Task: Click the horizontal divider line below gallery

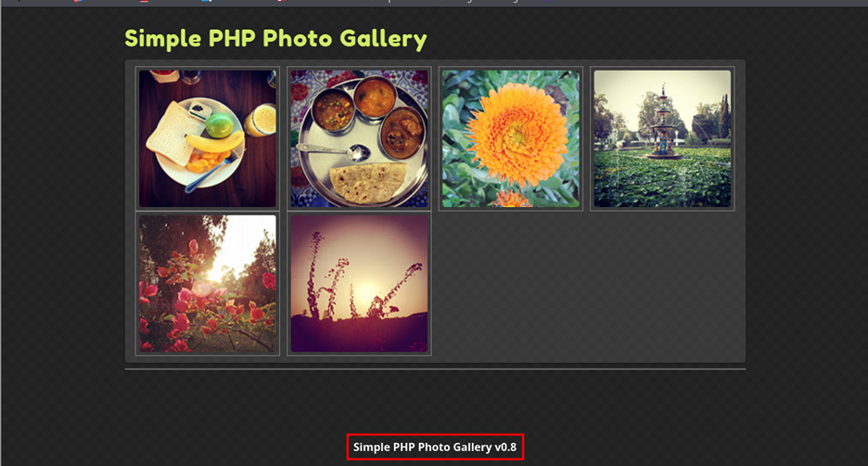Action: [435, 369]
